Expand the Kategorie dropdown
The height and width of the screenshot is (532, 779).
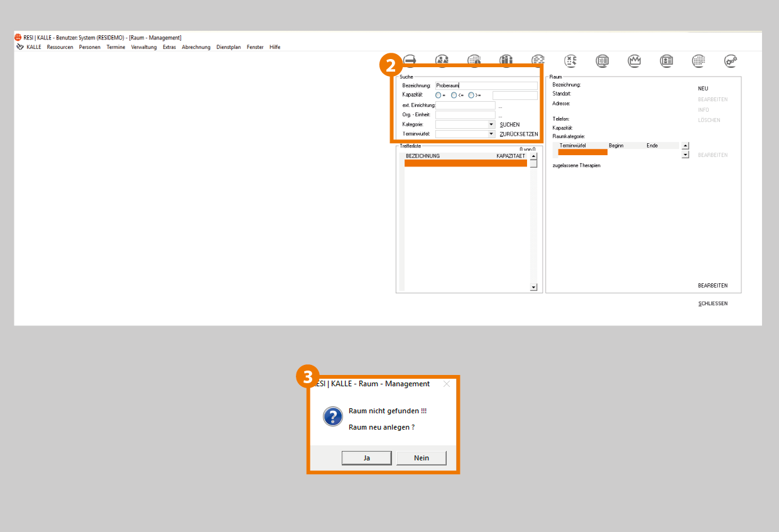click(491, 124)
